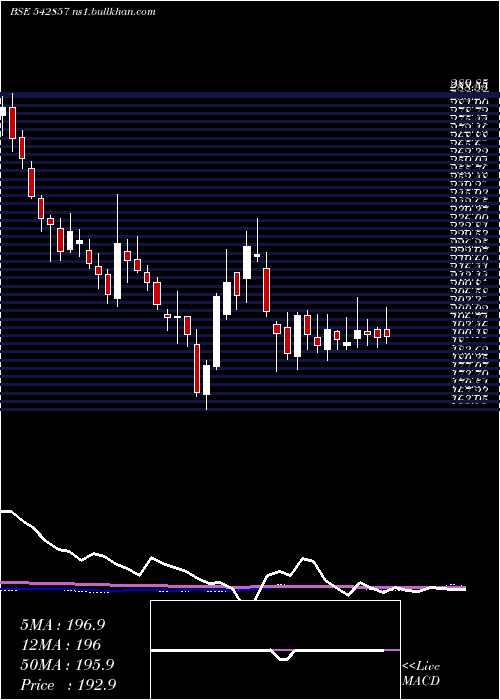Screen dimensions: 500x700
Task: Click the BSE 542857 ns1.bullkhan.com header text
Action: pos(83,12)
